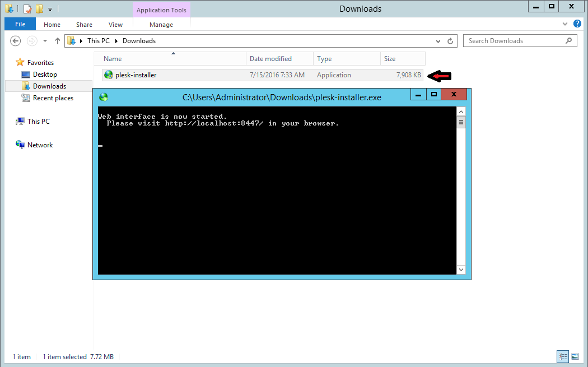Open Explorer help question-mark icon
Screen dimensions: 588x367
(x=577, y=24)
